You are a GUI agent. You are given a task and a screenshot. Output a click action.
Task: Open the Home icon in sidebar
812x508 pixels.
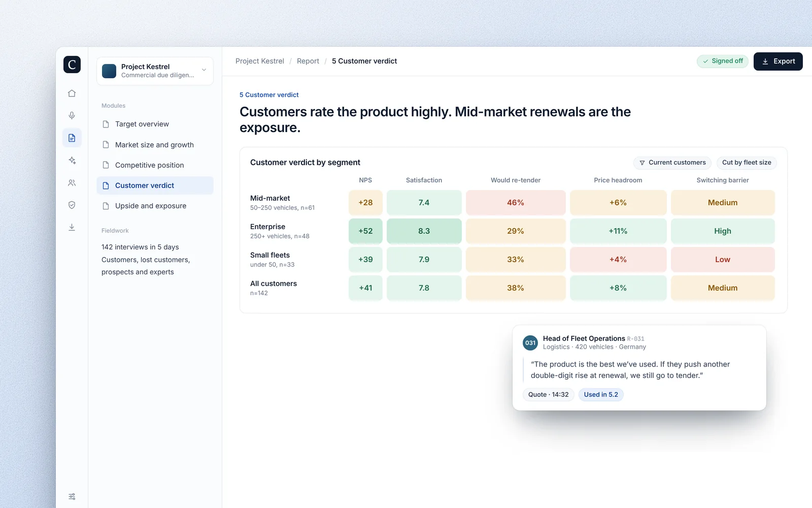(72, 93)
